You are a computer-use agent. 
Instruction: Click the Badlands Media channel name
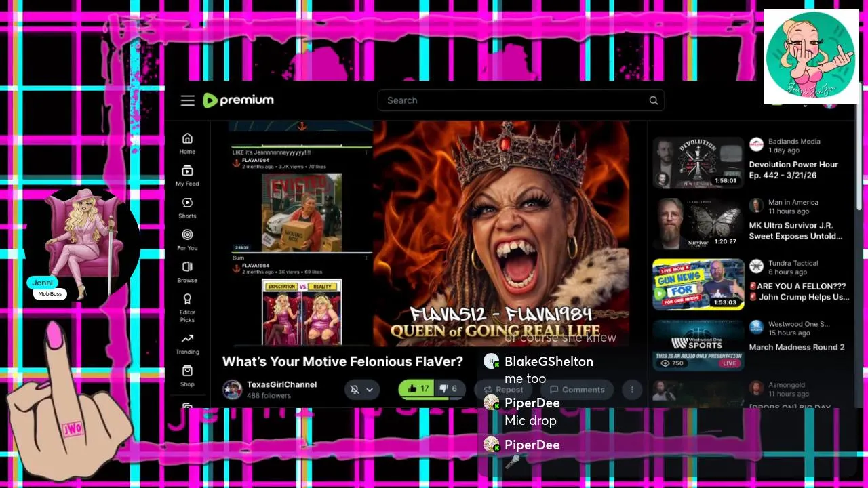(x=794, y=142)
